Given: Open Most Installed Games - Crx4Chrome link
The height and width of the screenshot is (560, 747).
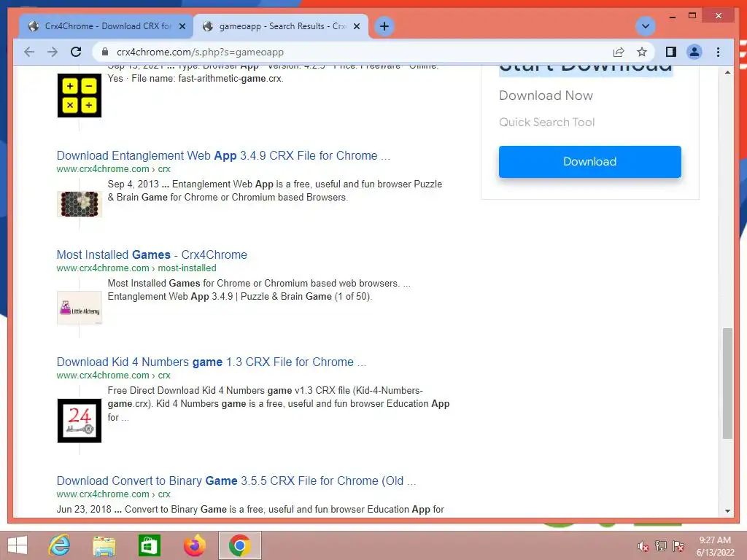Looking at the screenshot, I should point(152,254).
